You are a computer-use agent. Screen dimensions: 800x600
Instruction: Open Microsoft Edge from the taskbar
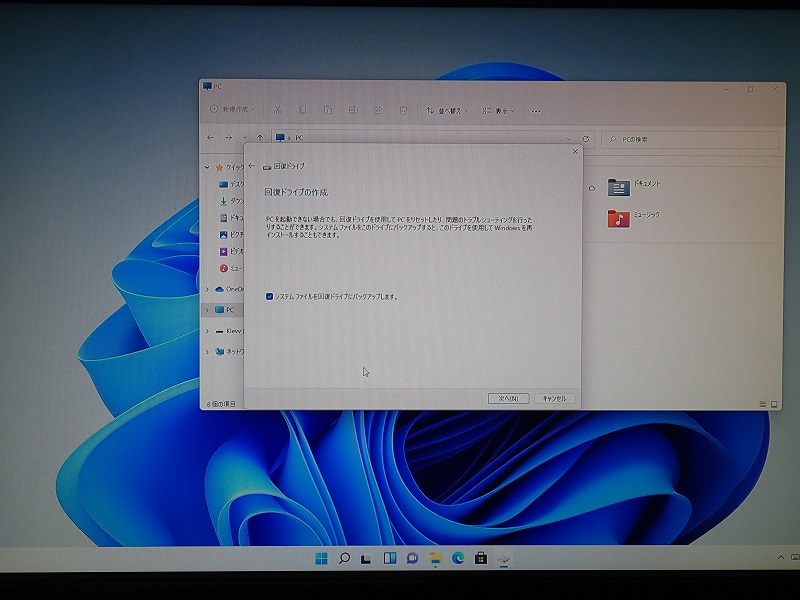[458, 559]
